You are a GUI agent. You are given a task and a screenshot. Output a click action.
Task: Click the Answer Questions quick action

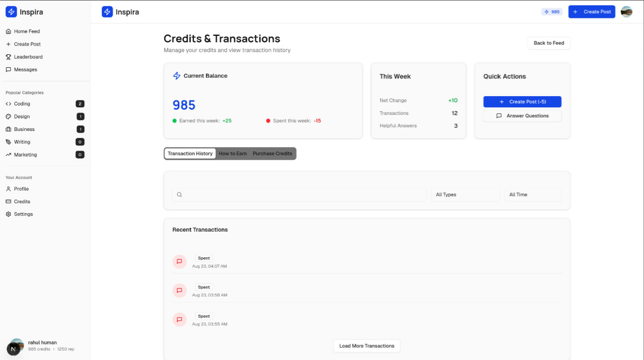(522, 116)
